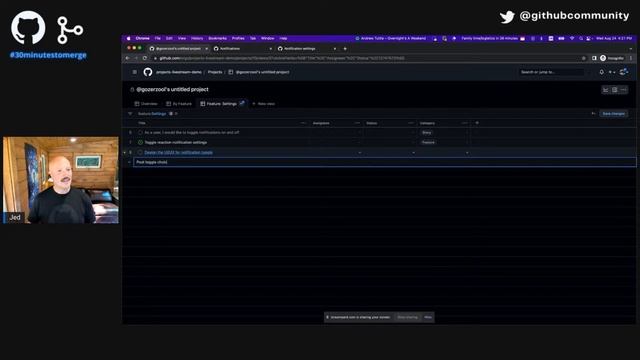
Task: Click the green status circle on Toggle reaction row
Action: (x=140, y=142)
